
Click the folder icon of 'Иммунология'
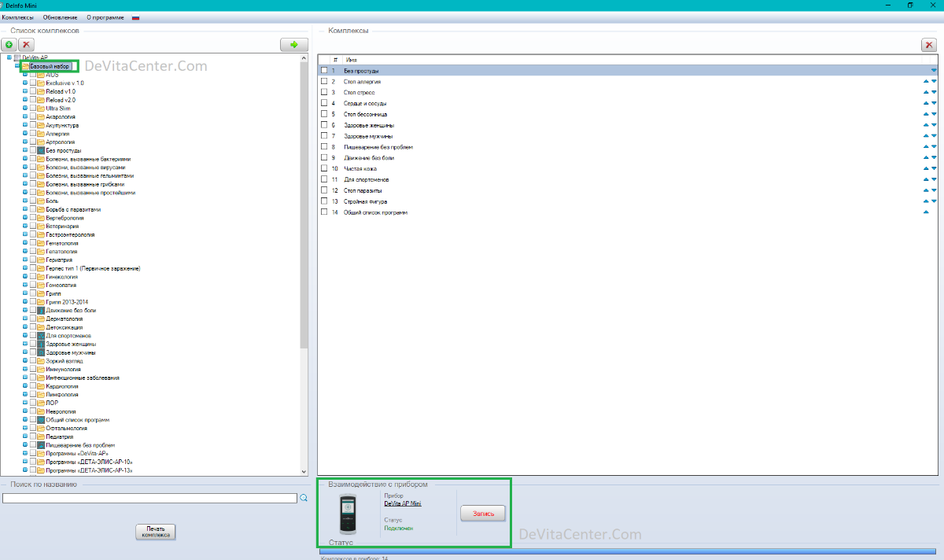coord(41,370)
